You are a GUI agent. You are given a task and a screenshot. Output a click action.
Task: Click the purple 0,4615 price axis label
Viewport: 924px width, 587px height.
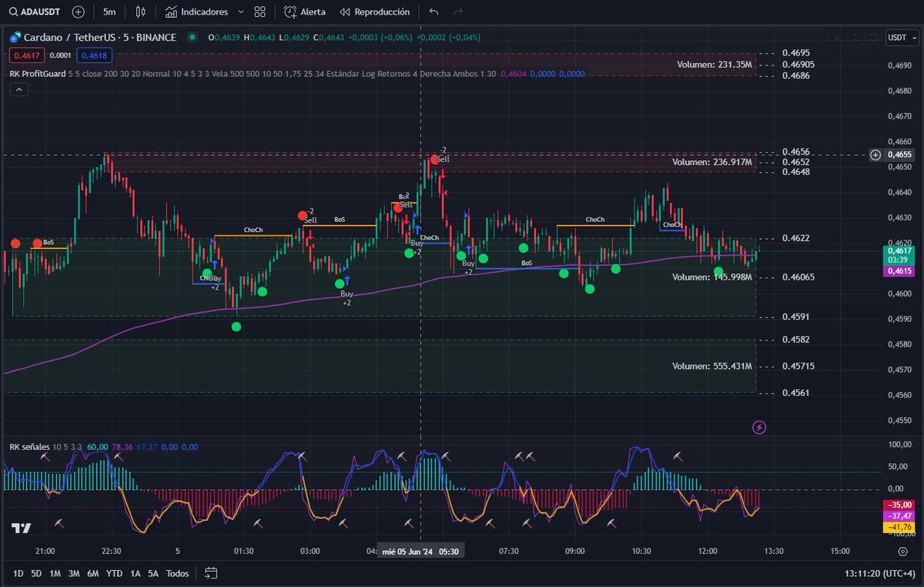tap(900, 271)
